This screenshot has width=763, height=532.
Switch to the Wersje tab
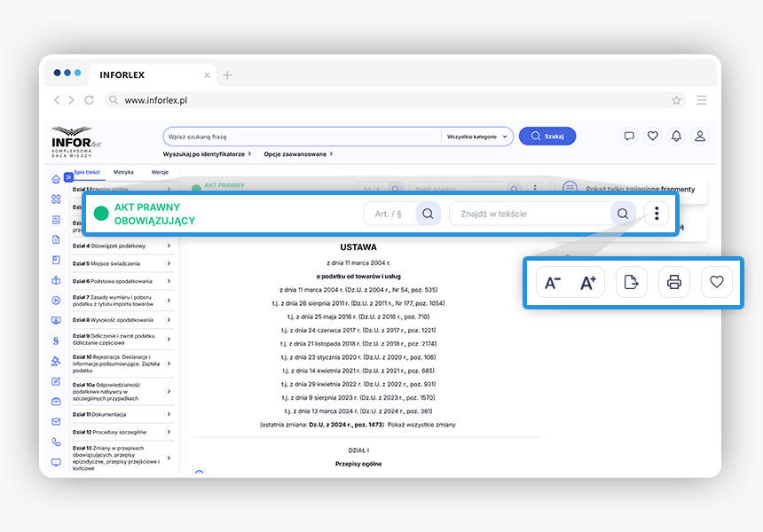[x=160, y=172]
